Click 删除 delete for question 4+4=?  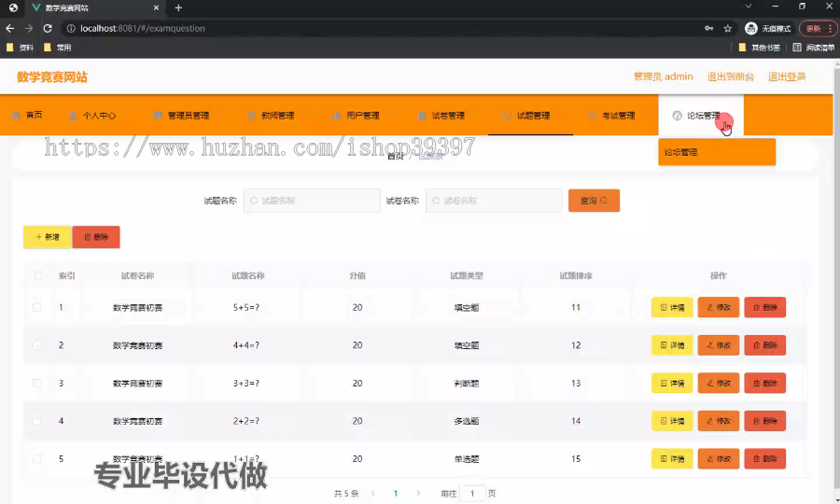click(x=765, y=345)
